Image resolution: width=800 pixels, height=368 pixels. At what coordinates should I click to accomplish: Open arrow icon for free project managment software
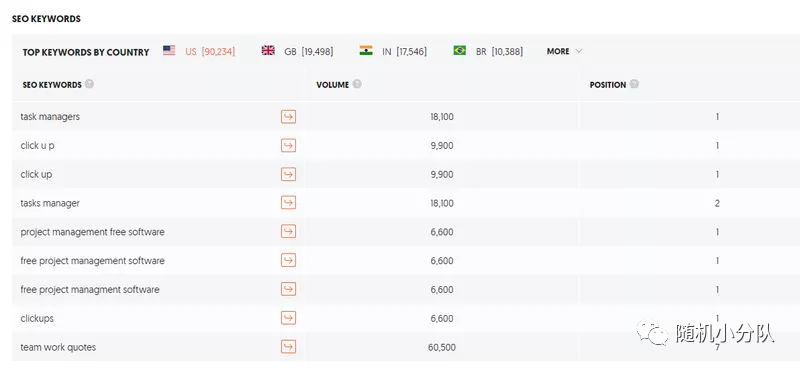coord(288,289)
